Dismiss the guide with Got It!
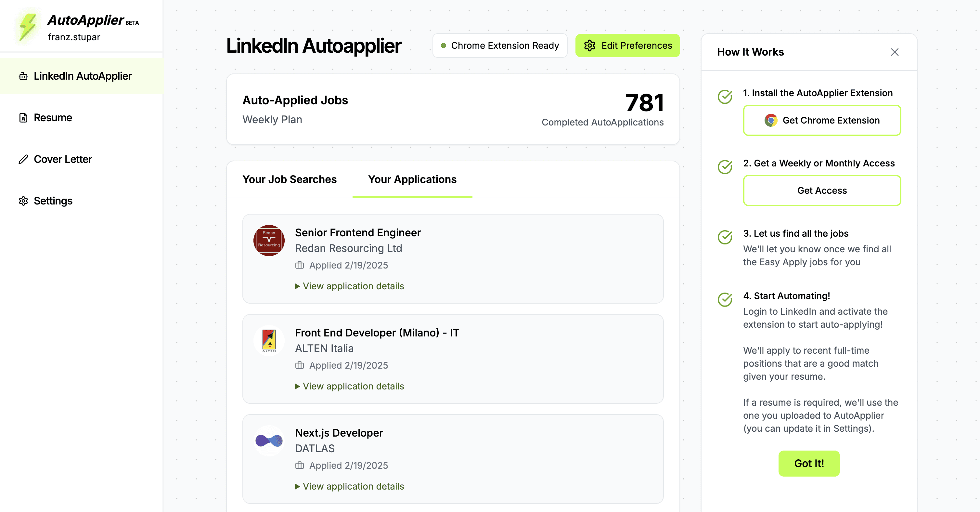The image size is (980, 512). pos(809,463)
